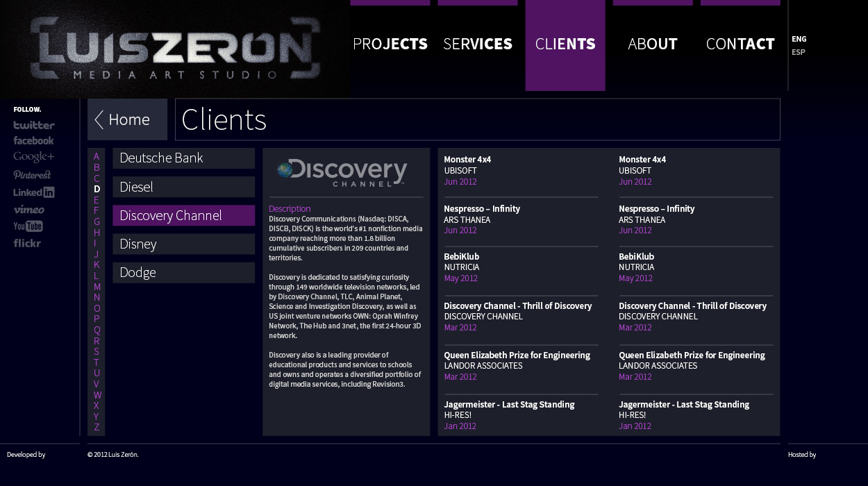This screenshot has height=486, width=868.
Task: Click the Hosted by text
Action: pyautogui.click(x=802, y=455)
